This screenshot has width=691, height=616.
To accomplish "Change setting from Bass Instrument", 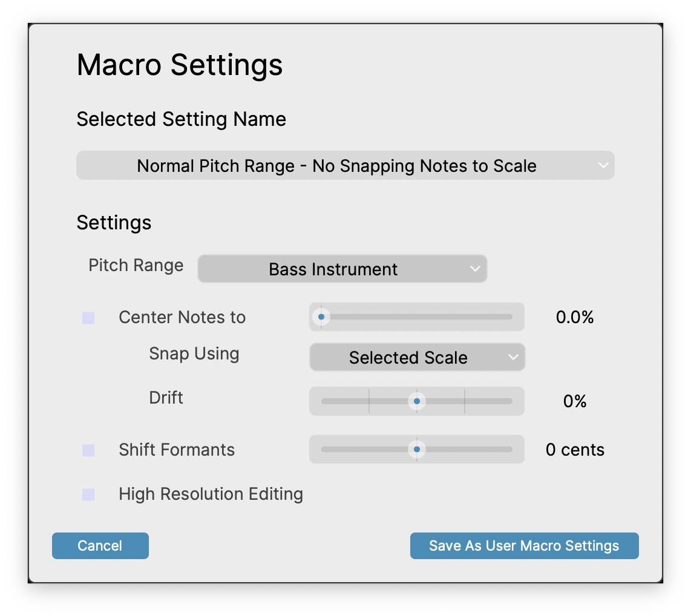I will pyautogui.click(x=342, y=269).
